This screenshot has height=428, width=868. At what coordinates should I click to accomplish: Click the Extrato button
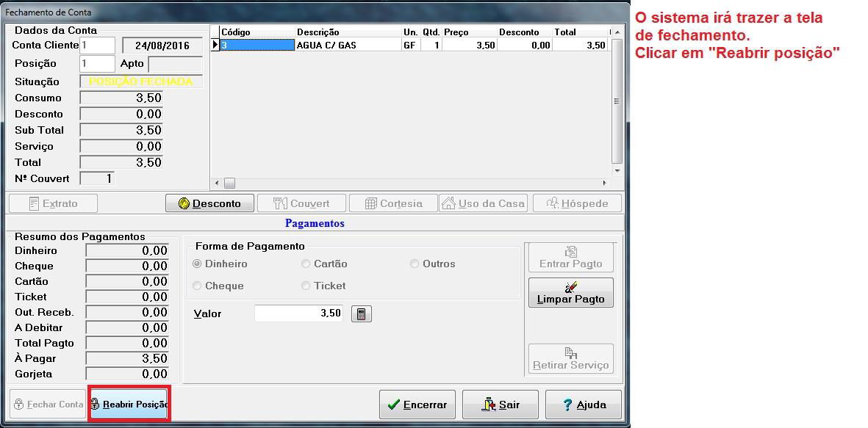[x=53, y=203]
